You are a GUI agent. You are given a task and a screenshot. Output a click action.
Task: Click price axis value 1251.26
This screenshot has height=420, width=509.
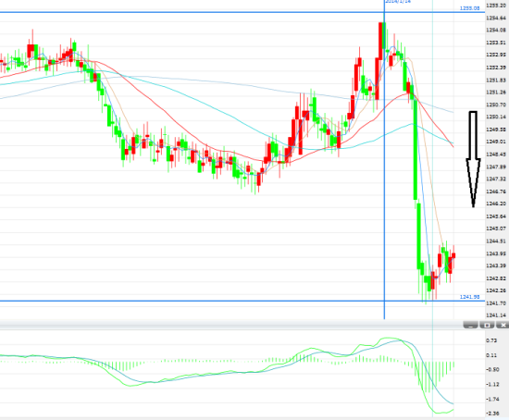tap(496, 93)
